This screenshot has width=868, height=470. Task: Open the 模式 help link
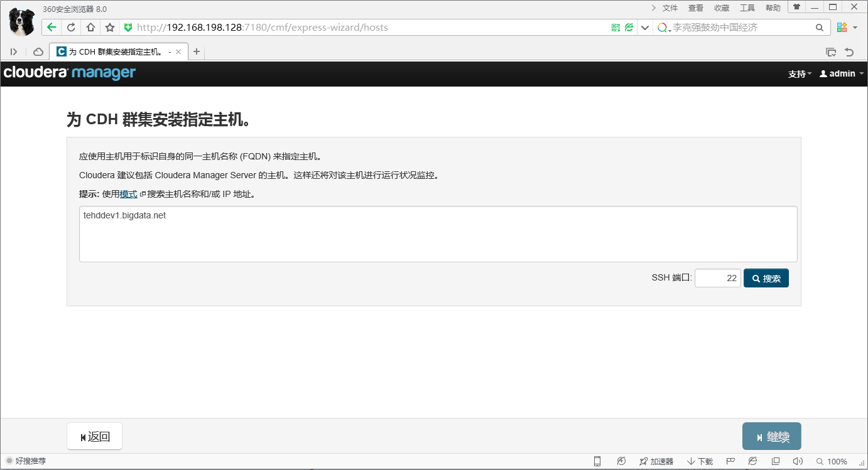pos(129,194)
